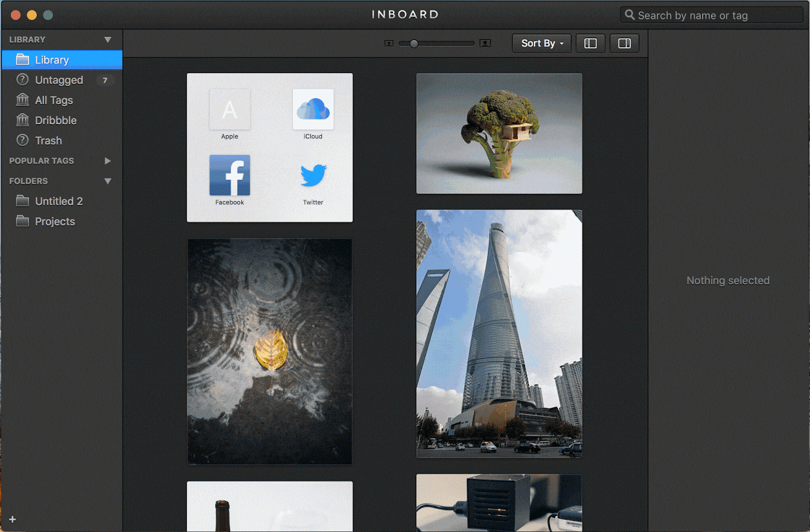
Task: Click the search magnifier icon
Action: coord(630,15)
